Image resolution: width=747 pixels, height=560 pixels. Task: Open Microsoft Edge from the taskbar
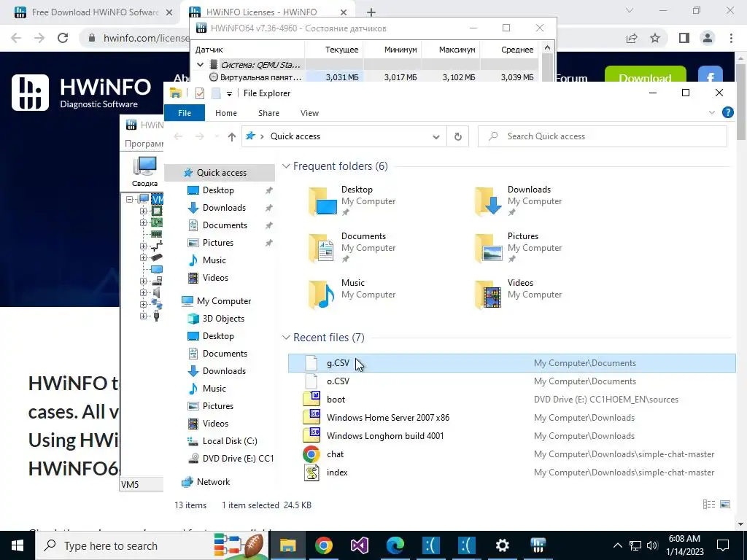(395, 545)
